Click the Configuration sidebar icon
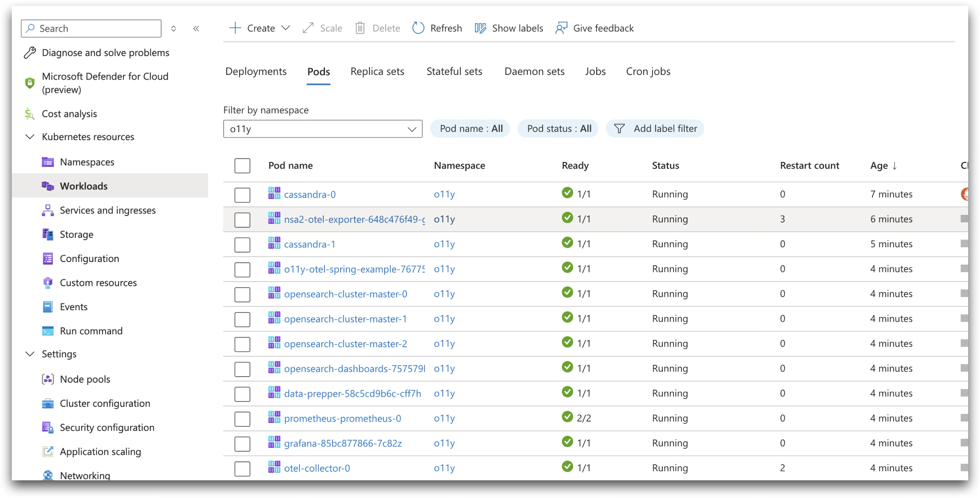The height and width of the screenshot is (498, 980). click(x=47, y=258)
